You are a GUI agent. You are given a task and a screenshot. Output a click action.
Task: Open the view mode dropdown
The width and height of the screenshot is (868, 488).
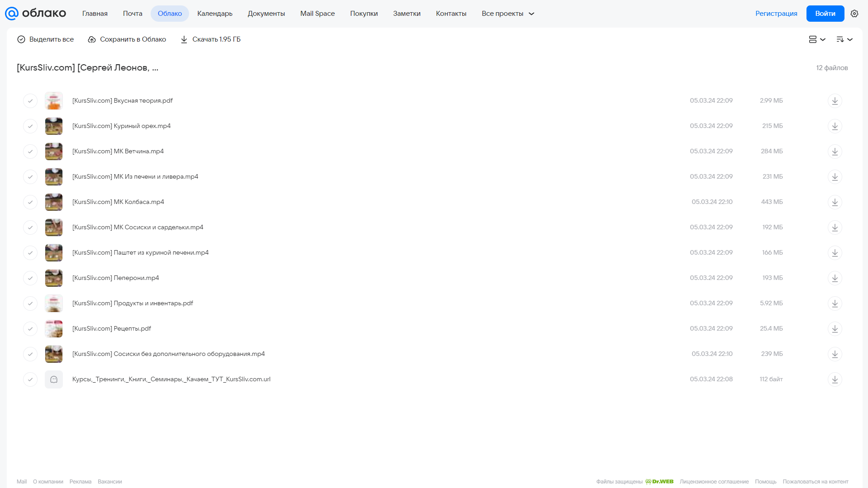(x=817, y=39)
